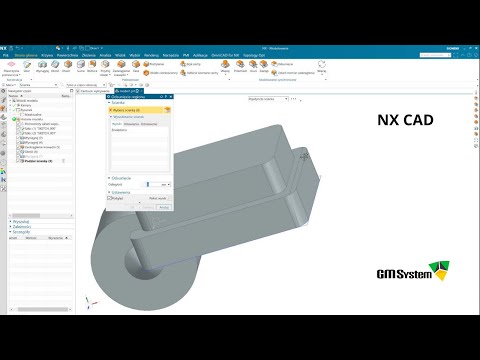Switch to the Widok ribbon tab
Viewport: 480px width, 360px height.
tap(120, 55)
